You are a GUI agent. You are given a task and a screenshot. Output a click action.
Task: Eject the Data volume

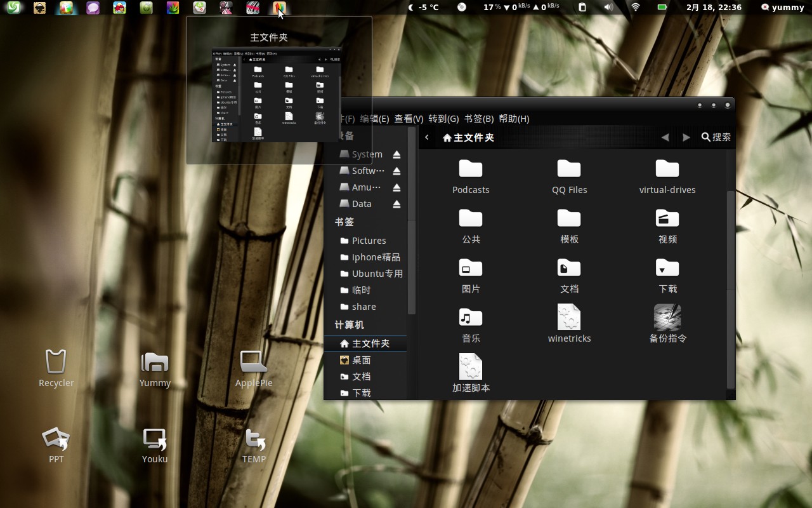[396, 204]
